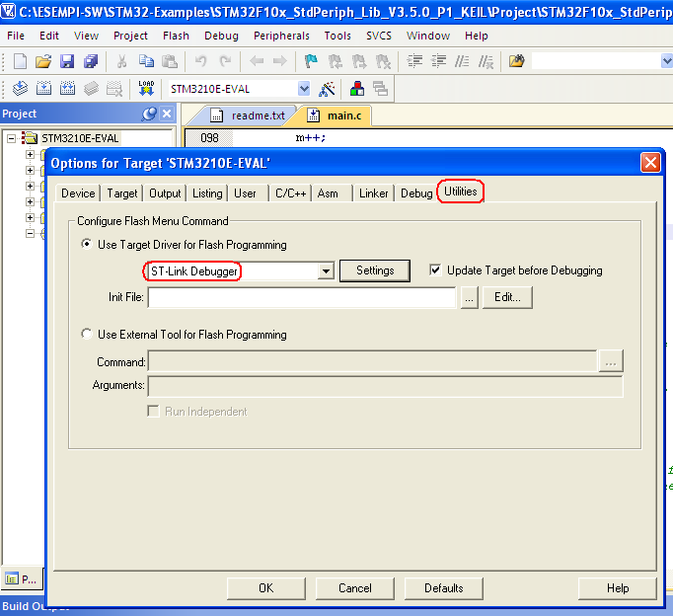Click the Download LOAD icon
Image resolution: width=673 pixels, height=616 pixels.
point(146,89)
